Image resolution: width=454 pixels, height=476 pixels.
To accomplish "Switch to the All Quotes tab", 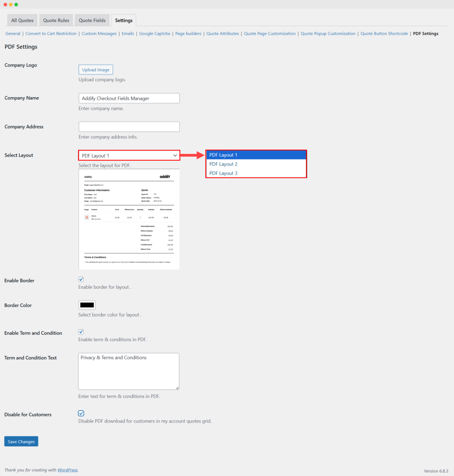I will click(x=22, y=20).
